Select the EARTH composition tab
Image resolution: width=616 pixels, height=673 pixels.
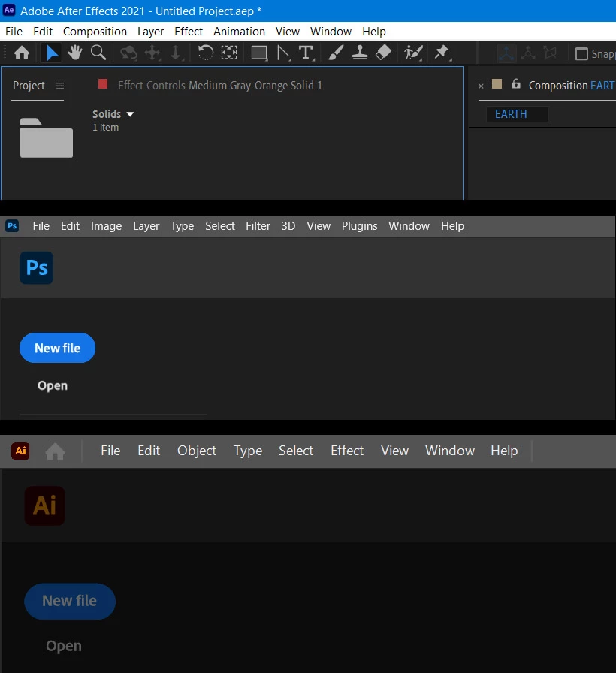pos(517,114)
